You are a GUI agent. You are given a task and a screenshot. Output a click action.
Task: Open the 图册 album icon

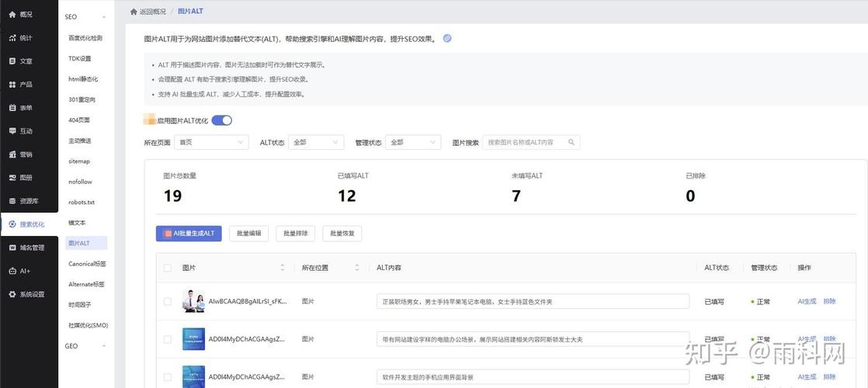pos(12,178)
